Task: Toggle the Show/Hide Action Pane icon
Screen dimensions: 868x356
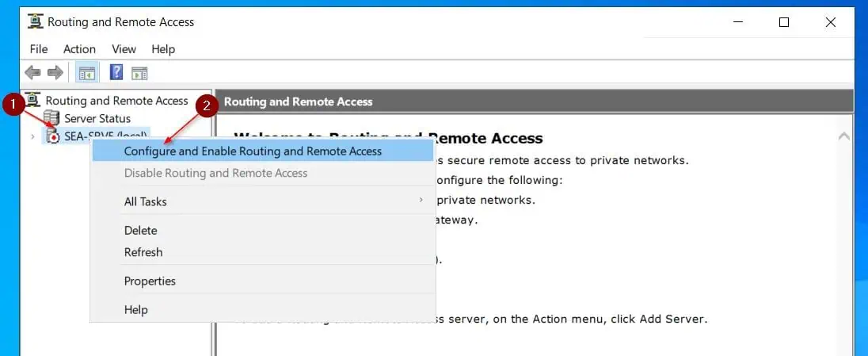Action: coord(139,73)
